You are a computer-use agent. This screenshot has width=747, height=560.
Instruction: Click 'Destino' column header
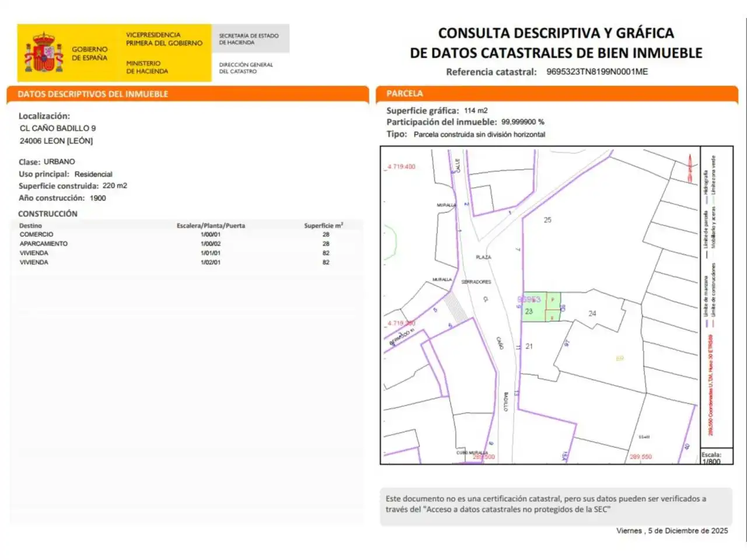[x=30, y=225]
